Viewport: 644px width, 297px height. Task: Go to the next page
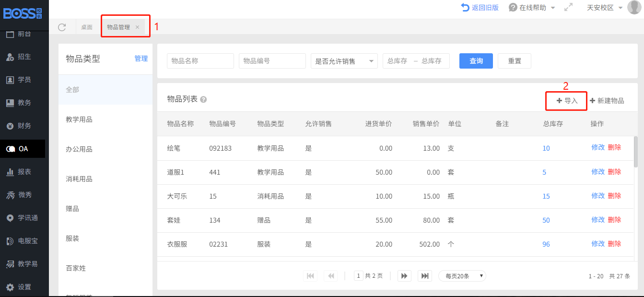coord(404,276)
